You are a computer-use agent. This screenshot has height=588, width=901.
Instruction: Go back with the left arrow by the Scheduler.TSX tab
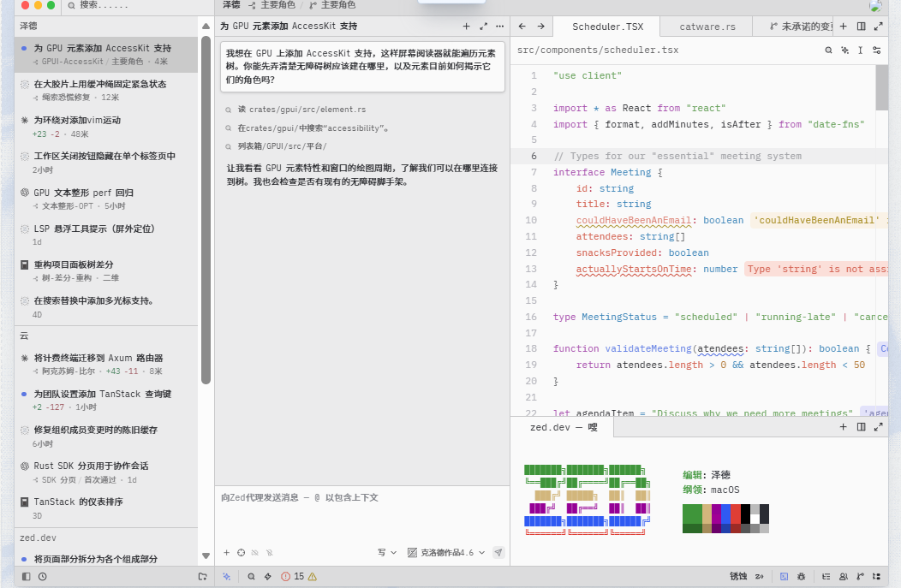[x=522, y=27]
